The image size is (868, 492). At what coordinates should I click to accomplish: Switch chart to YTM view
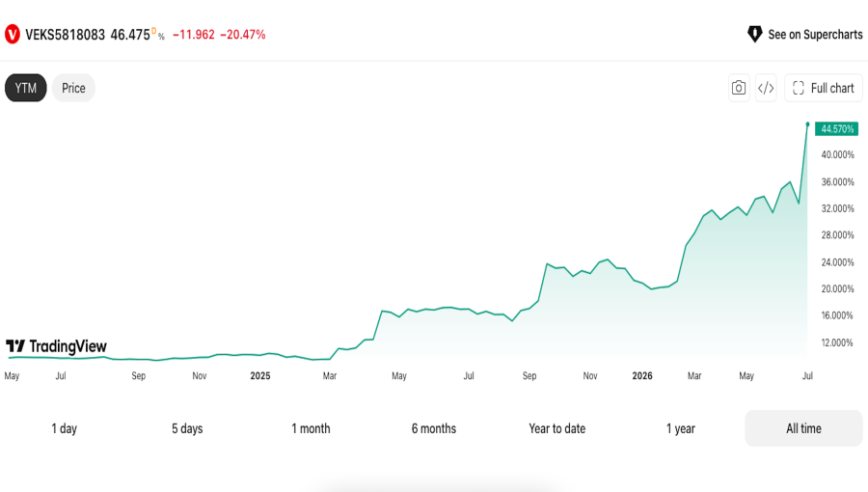pyautogui.click(x=25, y=88)
